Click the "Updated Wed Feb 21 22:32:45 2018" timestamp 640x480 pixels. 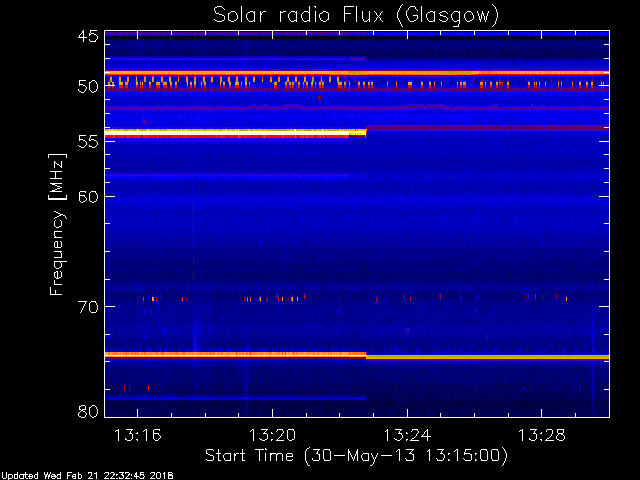[87, 476]
